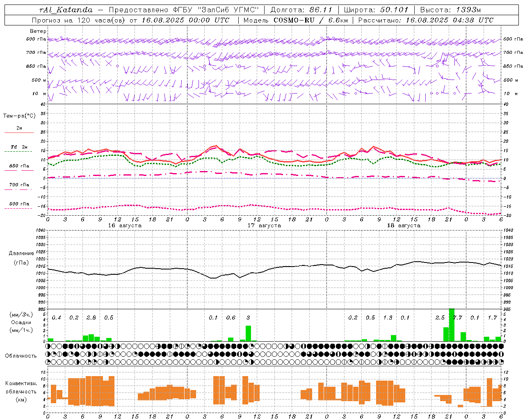Image resolution: width=525 pixels, height=420 pixels.
Task: Click the date label 17 августа
Action: coord(264,226)
